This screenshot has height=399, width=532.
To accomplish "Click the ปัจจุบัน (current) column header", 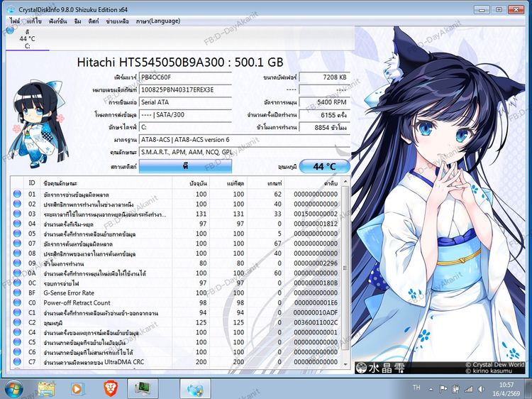I will (191, 183).
